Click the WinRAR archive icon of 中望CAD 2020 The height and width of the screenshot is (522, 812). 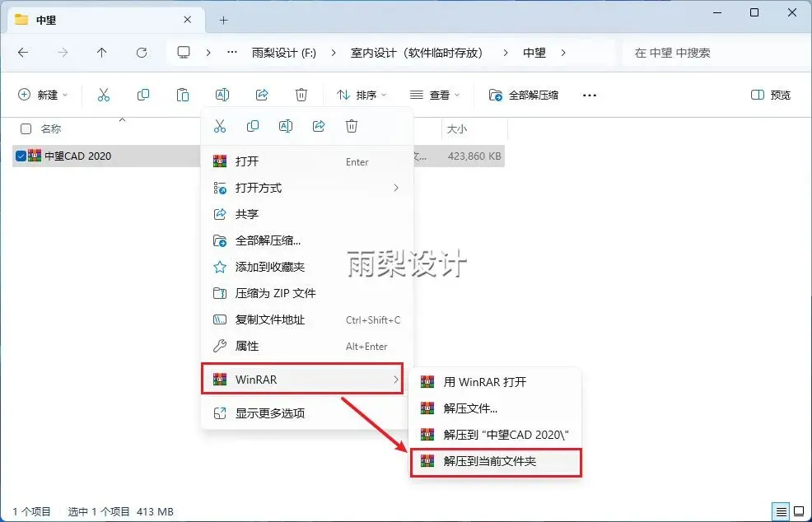coord(35,156)
